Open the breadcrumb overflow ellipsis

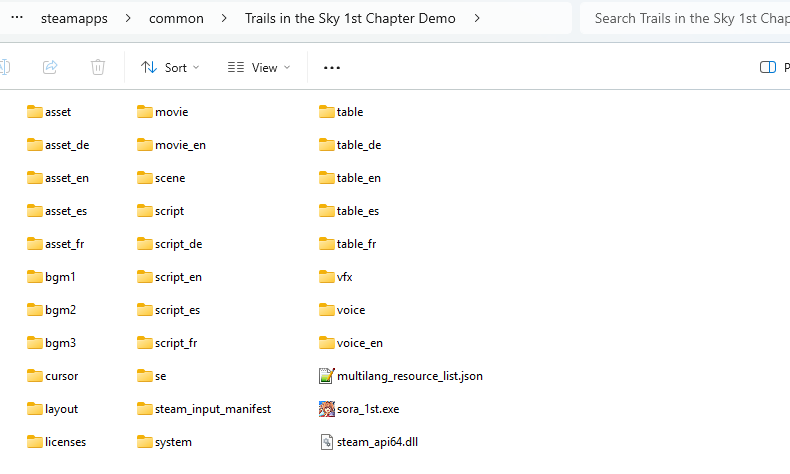click(17, 18)
